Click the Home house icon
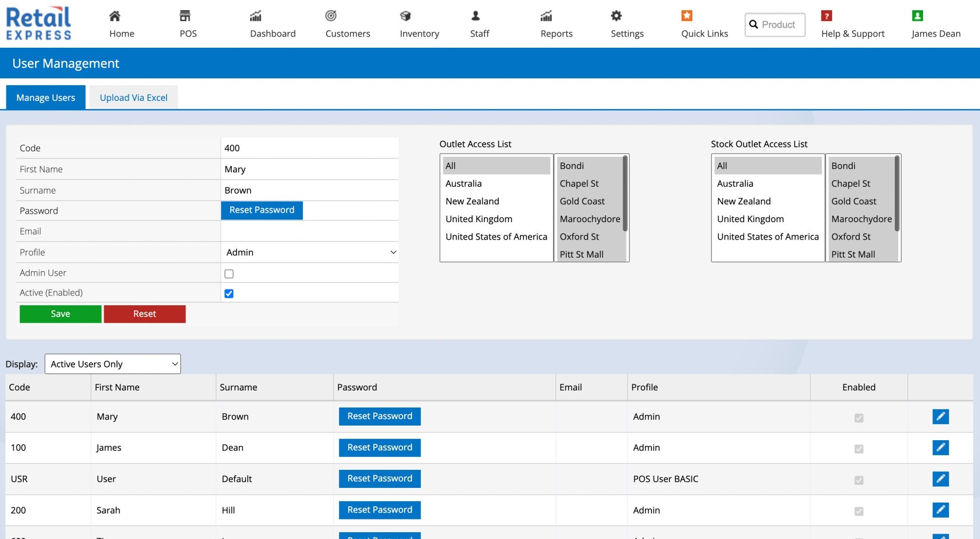The image size is (980, 539). coord(114,16)
